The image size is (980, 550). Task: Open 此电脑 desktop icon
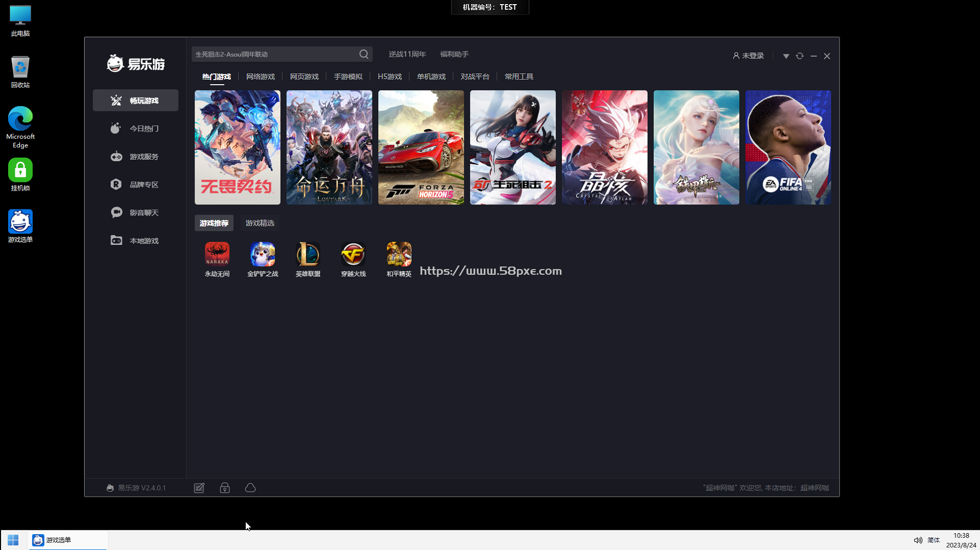pos(20,21)
